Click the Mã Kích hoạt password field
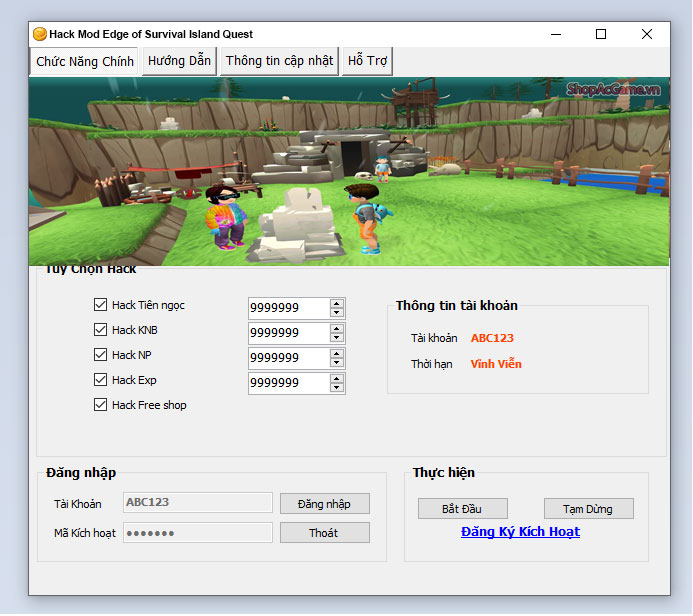693x616 pixels. coord(198,533)
